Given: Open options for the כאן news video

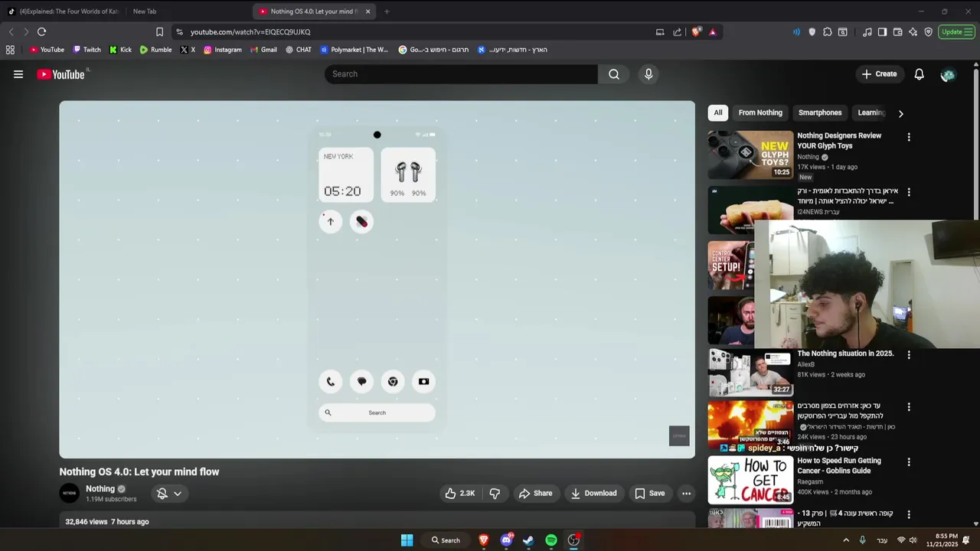Looking at the screenshot, I should [909, 407].
